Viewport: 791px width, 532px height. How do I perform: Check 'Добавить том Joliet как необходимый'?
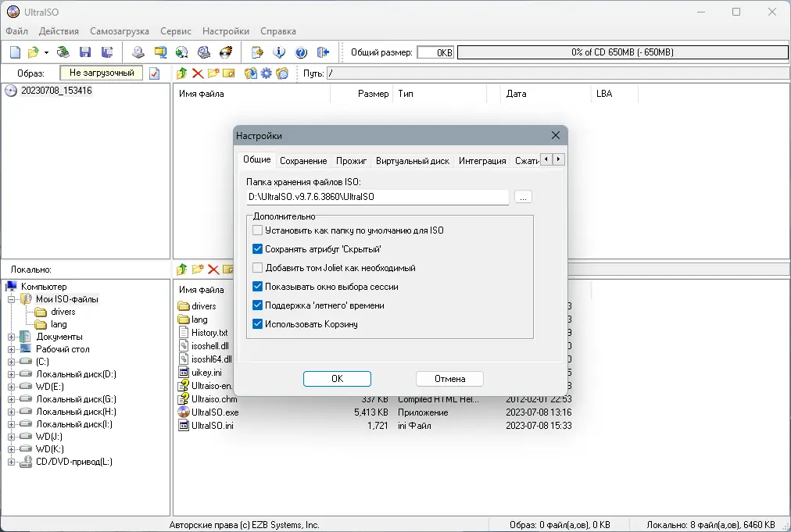257,268
